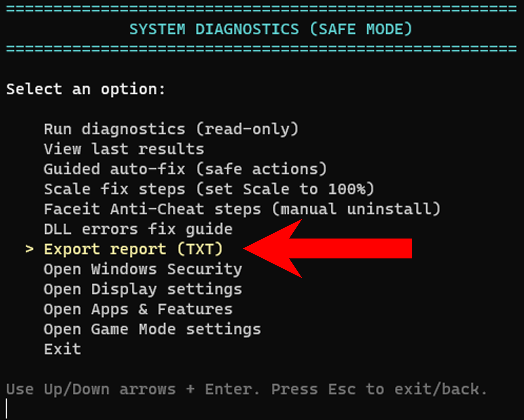
Task: Choose Open Windows Security entry
Action: click(x=143, y=269)
